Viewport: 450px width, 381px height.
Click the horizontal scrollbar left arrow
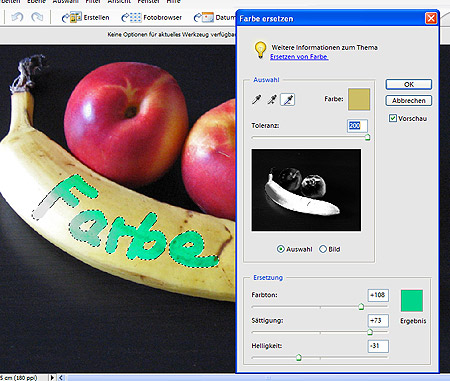pos(61,378)
